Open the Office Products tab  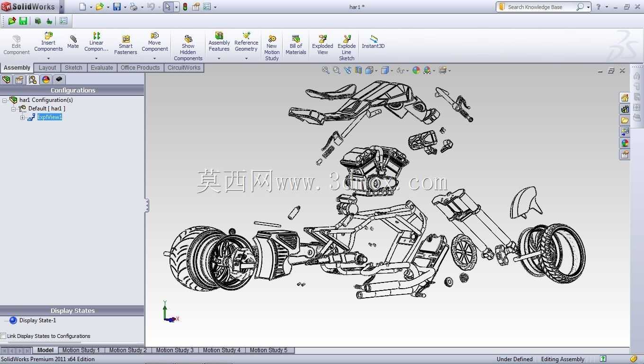coord(140,68)
